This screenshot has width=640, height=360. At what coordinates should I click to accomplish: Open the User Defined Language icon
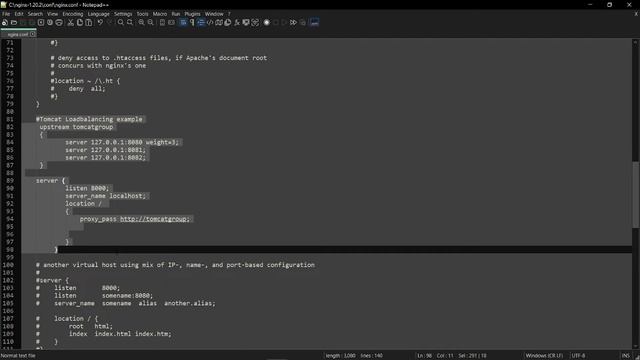[x=210, y=22]
